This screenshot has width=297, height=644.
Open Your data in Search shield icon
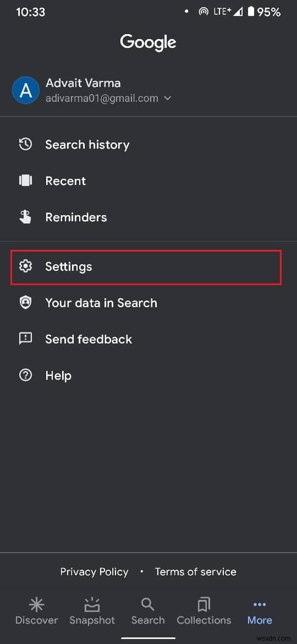tap(25, 303)
